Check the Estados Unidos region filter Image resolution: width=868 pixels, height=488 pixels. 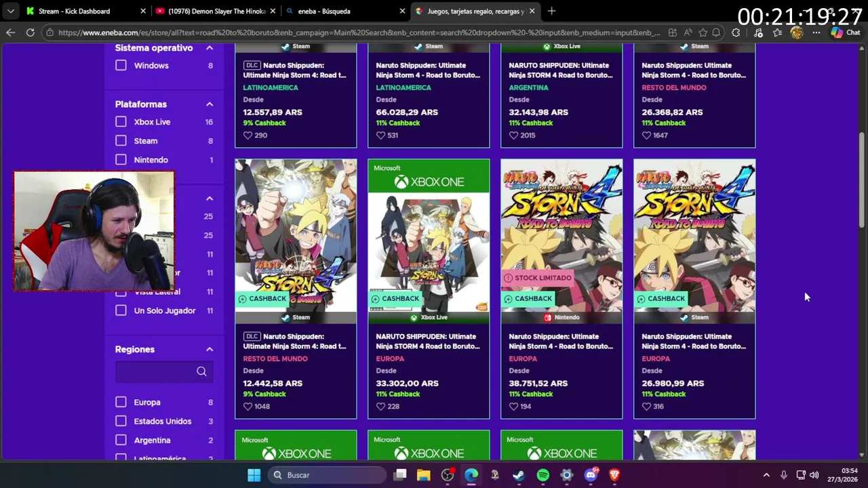click(121, 421)
